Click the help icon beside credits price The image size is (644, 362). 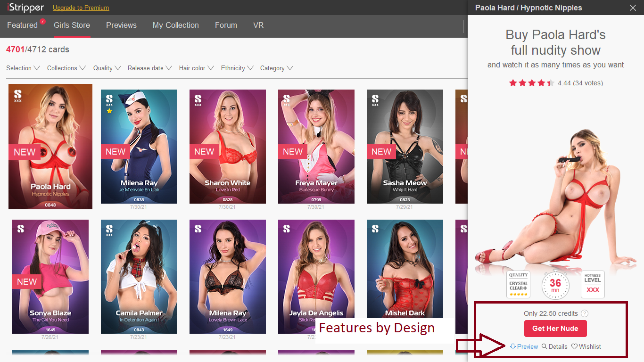tap(585, 313)
